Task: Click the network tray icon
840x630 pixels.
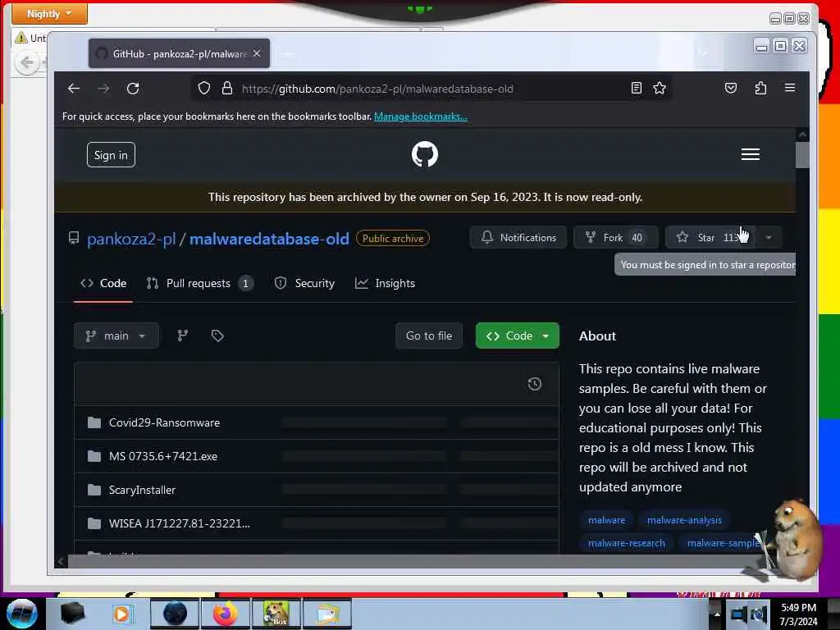Action: click(x=739, y=614)
